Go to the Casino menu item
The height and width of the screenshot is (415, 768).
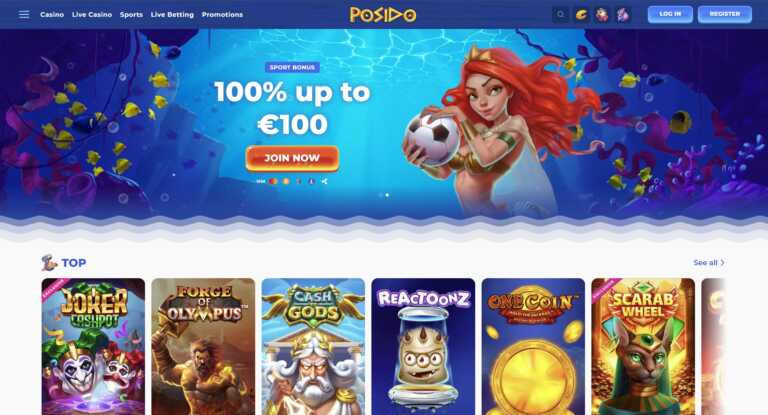coord(52,15)
